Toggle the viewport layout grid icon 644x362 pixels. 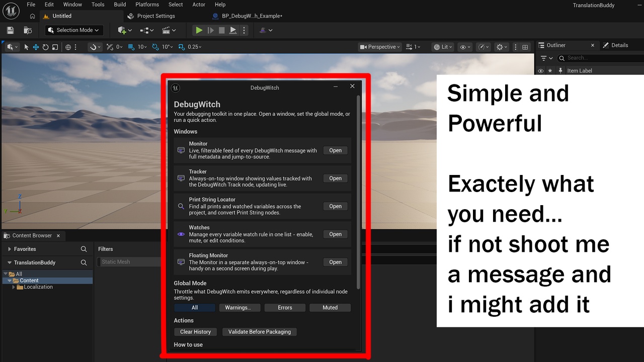tap(525, 47)
